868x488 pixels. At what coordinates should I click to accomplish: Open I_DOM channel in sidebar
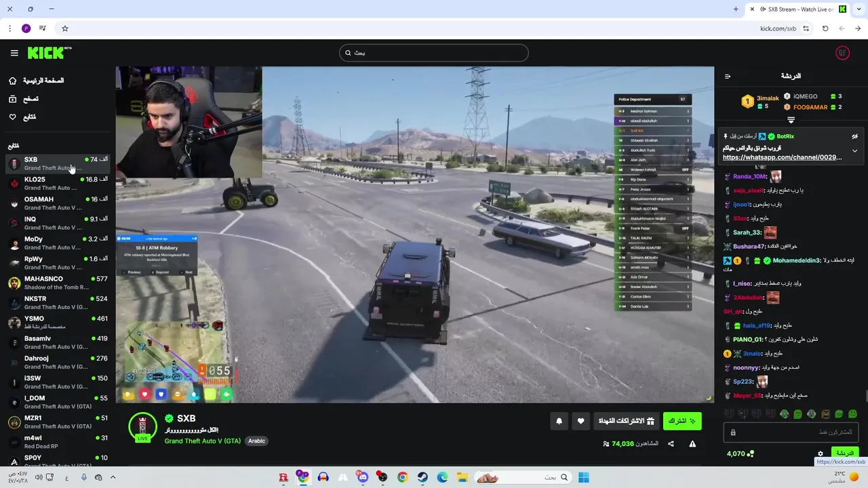pos(58,402)
